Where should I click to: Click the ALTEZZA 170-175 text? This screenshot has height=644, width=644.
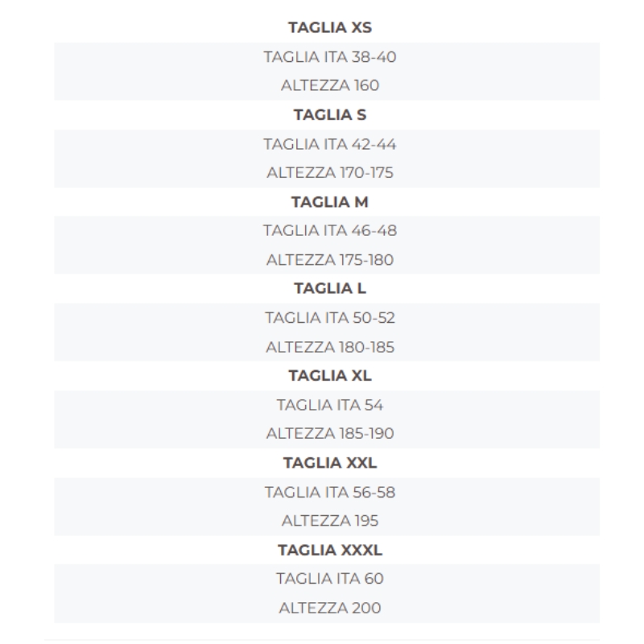tap(330, 172)
